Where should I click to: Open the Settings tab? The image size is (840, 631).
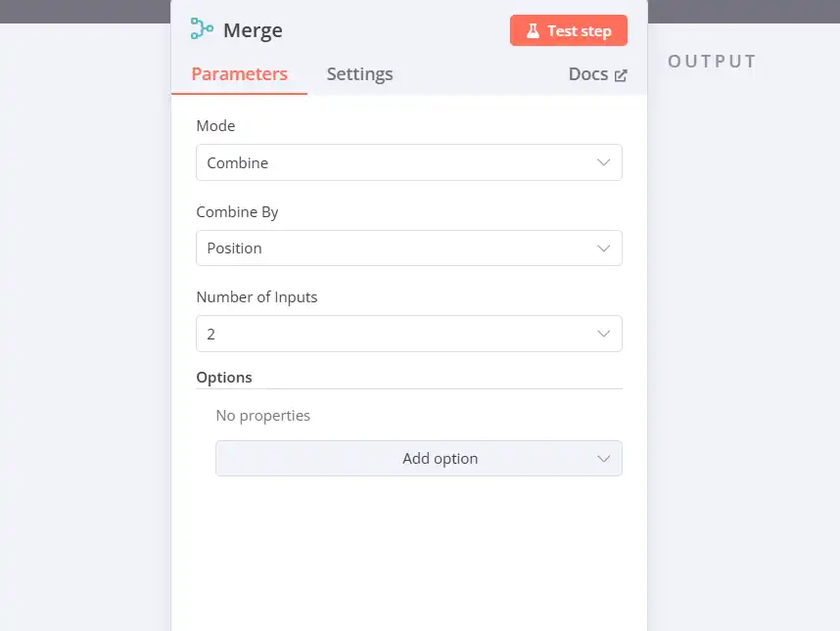(359, 74)
